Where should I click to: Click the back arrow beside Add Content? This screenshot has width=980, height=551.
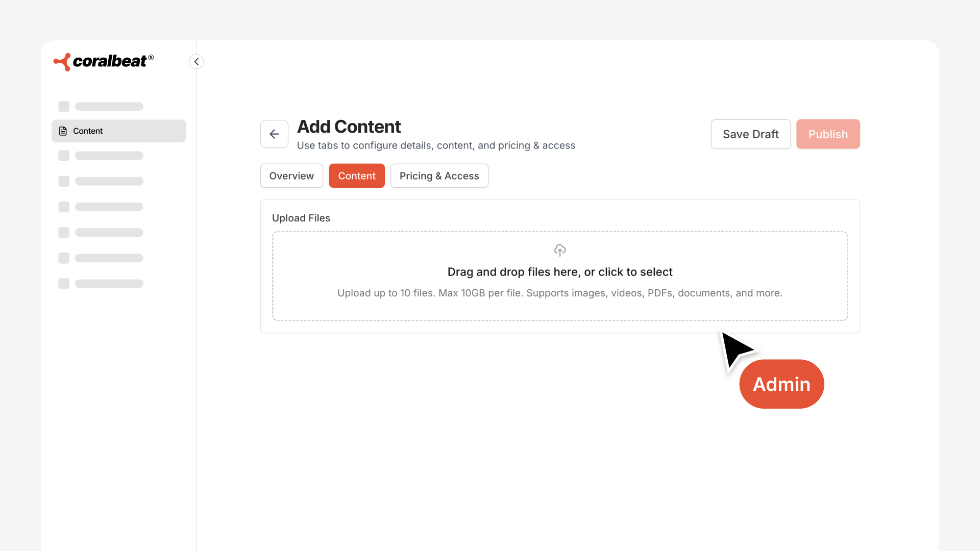274,134
